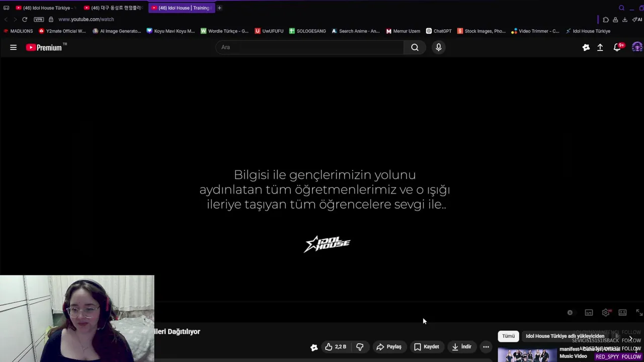Open more actions three-dot menu
Viewport: 644px width, 362px height.
click(486, 347)
